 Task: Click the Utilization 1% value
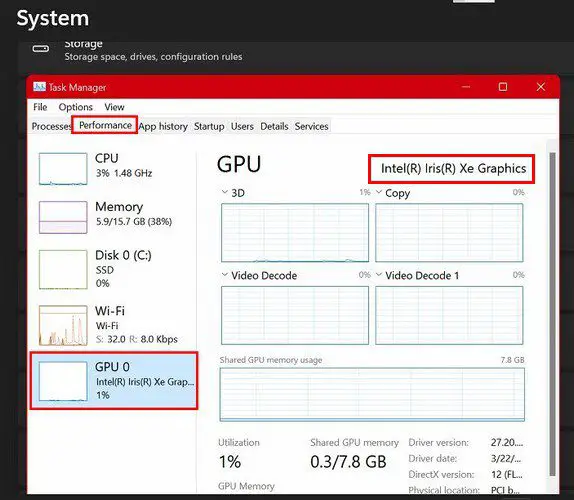tap(230, 462)
